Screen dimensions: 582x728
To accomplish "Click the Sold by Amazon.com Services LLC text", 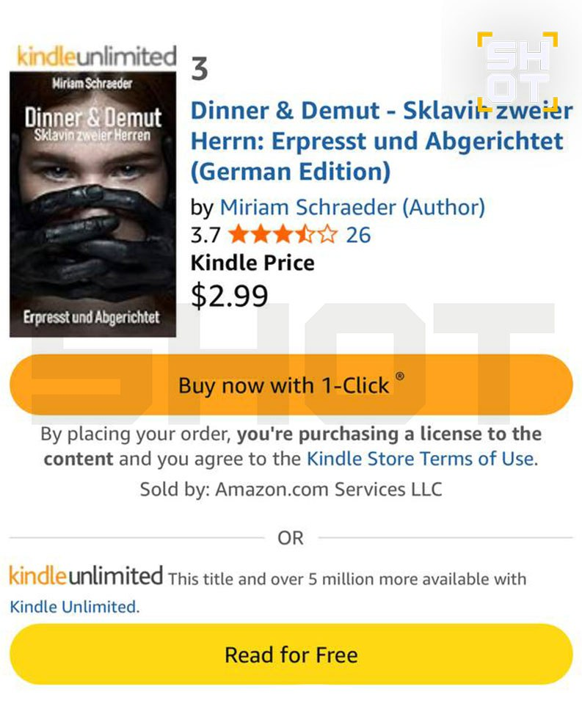I will tap(291, 489).
